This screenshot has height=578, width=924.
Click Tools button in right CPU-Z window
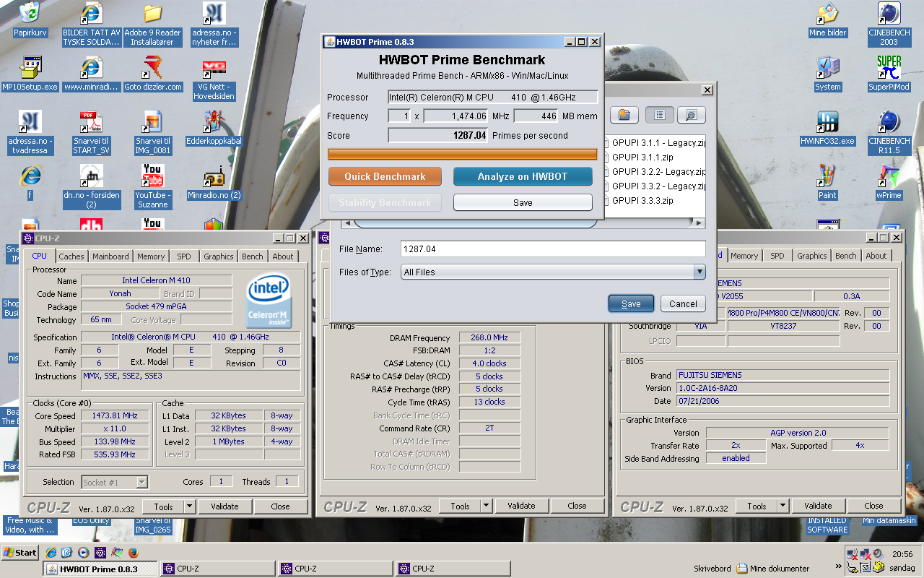(x=757, y=506)
